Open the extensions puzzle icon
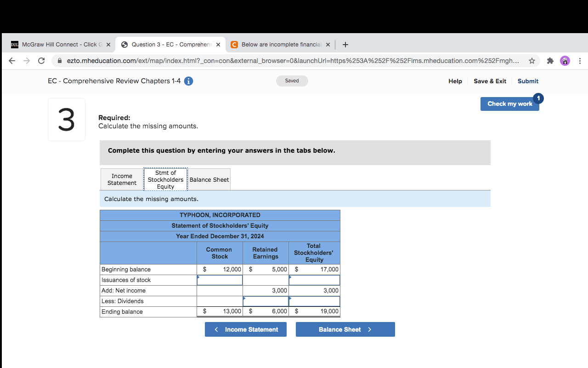The width and height of the screenshot is (588, 368). pos(550,61)
